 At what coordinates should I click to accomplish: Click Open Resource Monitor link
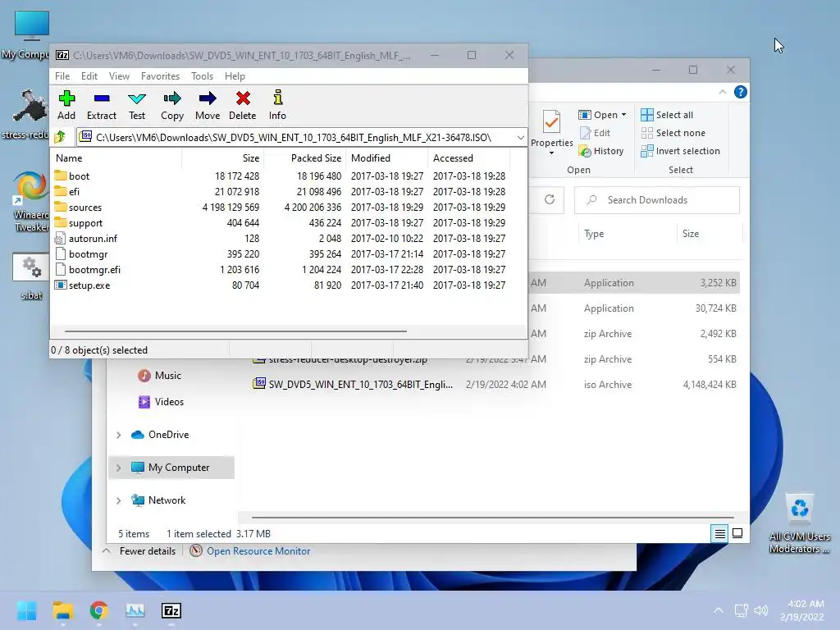tap(258, 550)
